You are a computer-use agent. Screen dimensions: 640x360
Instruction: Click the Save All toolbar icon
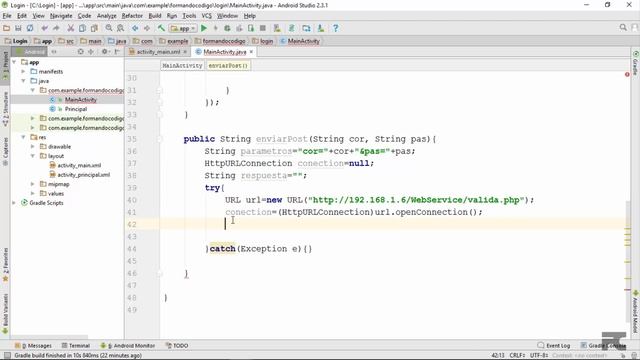coord(18,28)
